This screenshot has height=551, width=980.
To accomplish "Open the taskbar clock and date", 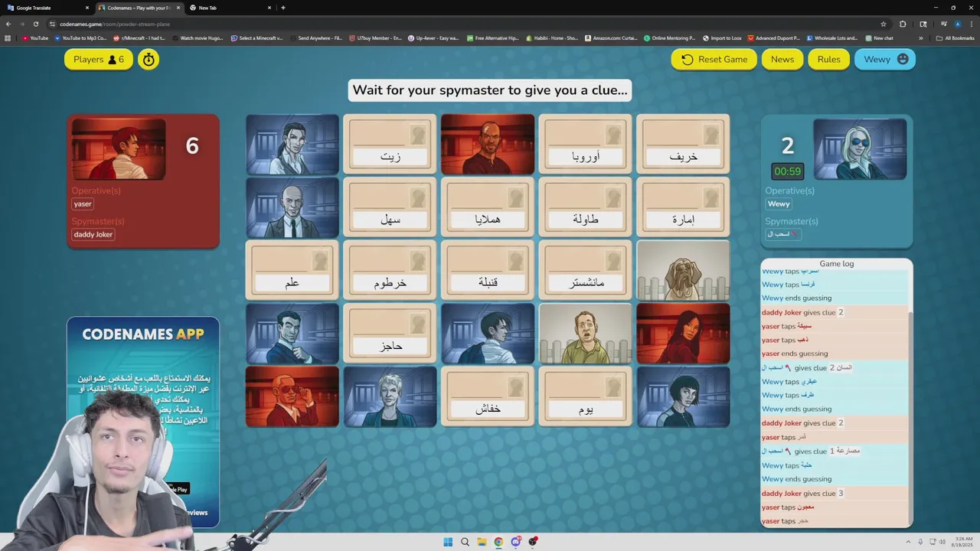I will pyautogui.click(x=963, y=542).
